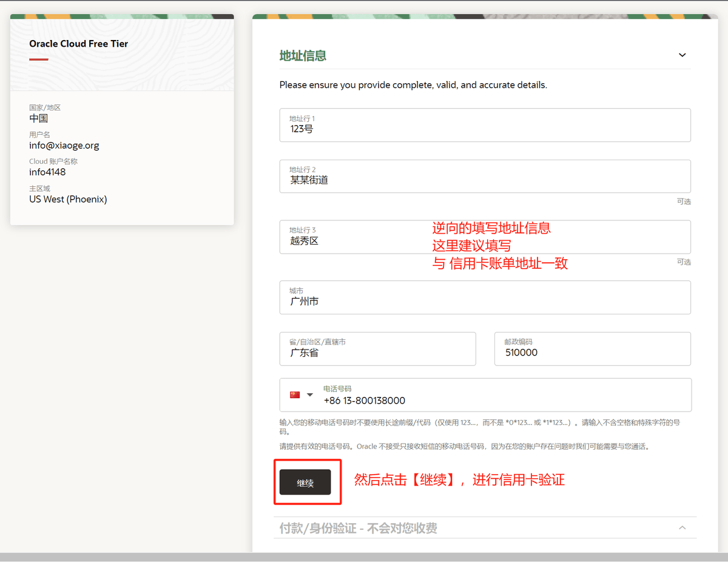Click the horizontal scrollbar at page bottom
Image resolution: width=728 pixels, height=562 pixels.
pyautogui.click(x=364, y=557)
